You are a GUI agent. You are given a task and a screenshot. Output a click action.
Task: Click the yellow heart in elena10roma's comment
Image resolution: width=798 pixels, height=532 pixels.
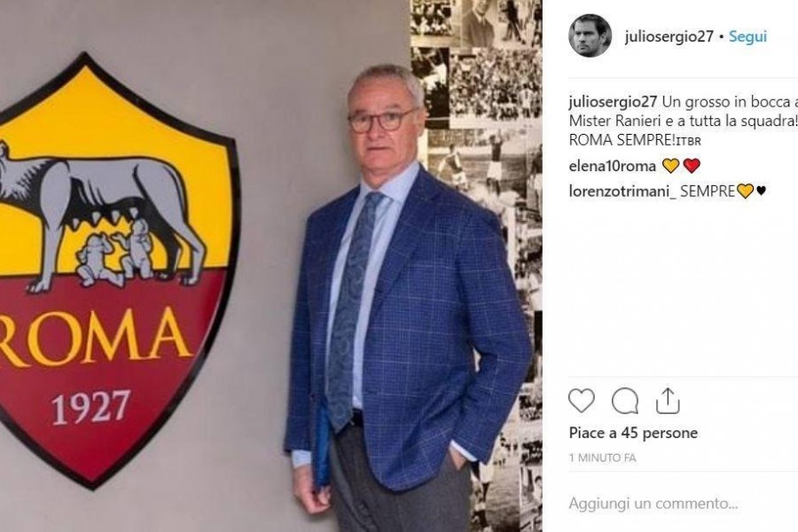[x=671, y=166]
